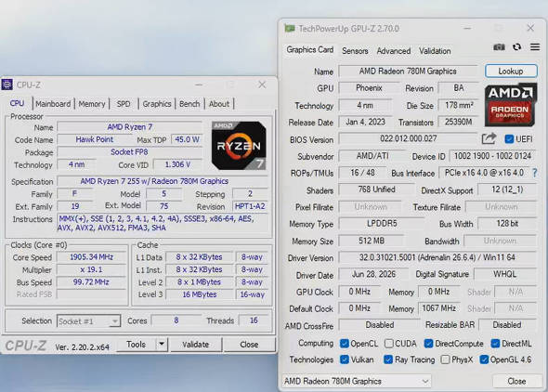Click the Memory Type value LPDDR5
Screen dimensions: 548x392
(x=382, y=224)
